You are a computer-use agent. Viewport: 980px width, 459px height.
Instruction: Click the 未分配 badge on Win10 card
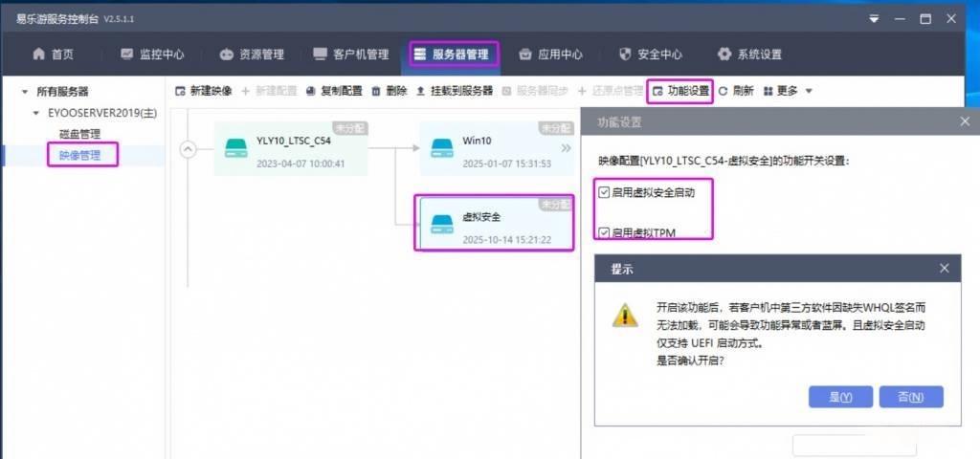pos(556,128)
